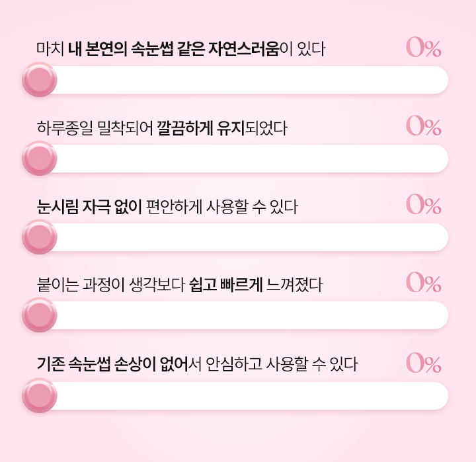
Task: Click the 0% value beside 자연스러움 statement
Action: click(x=424, y=48)
